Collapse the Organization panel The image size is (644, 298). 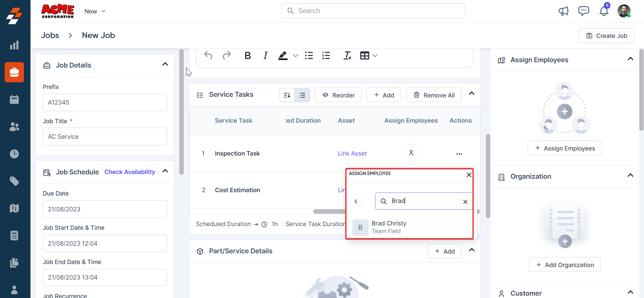[x=630, y=176]
